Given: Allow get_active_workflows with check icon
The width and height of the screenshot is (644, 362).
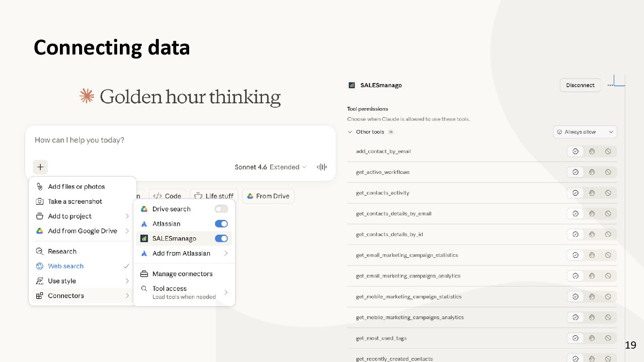Looking at the screenshot, I should pyautogui.click(x=576, y=172).
